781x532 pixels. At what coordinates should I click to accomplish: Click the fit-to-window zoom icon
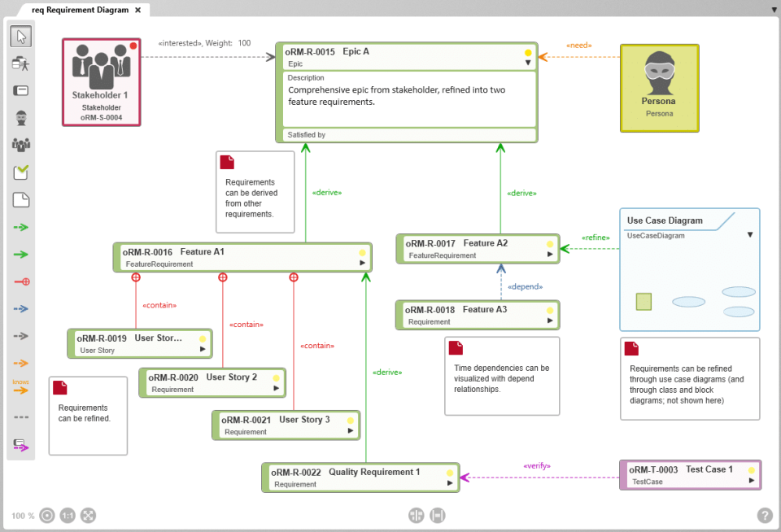(87, 515)
